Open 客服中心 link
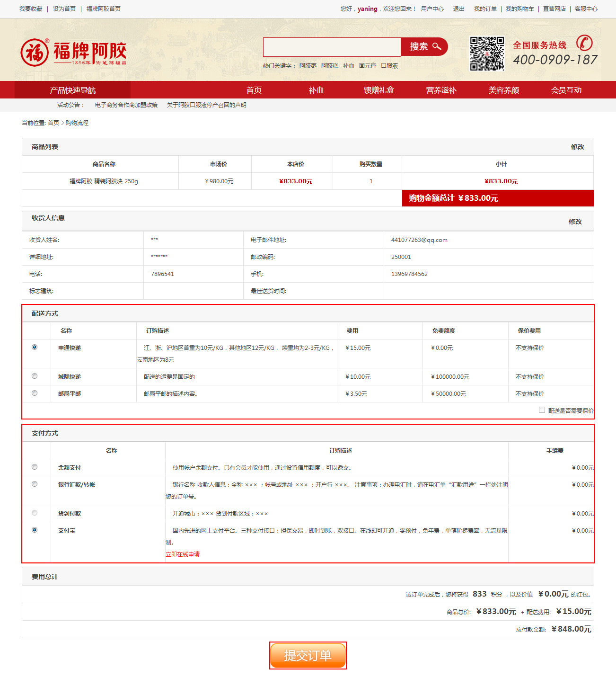The image size is (616, 678). point(586,9)
